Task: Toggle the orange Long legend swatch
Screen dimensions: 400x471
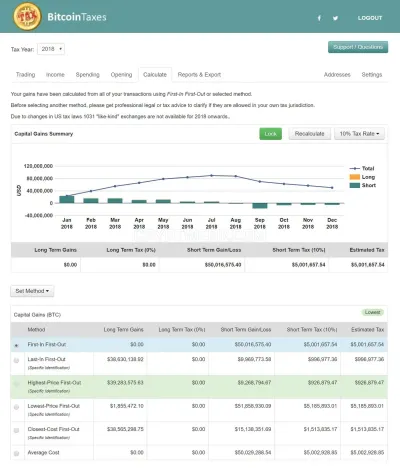Action: pyautogui.click(x=355, y=177)
